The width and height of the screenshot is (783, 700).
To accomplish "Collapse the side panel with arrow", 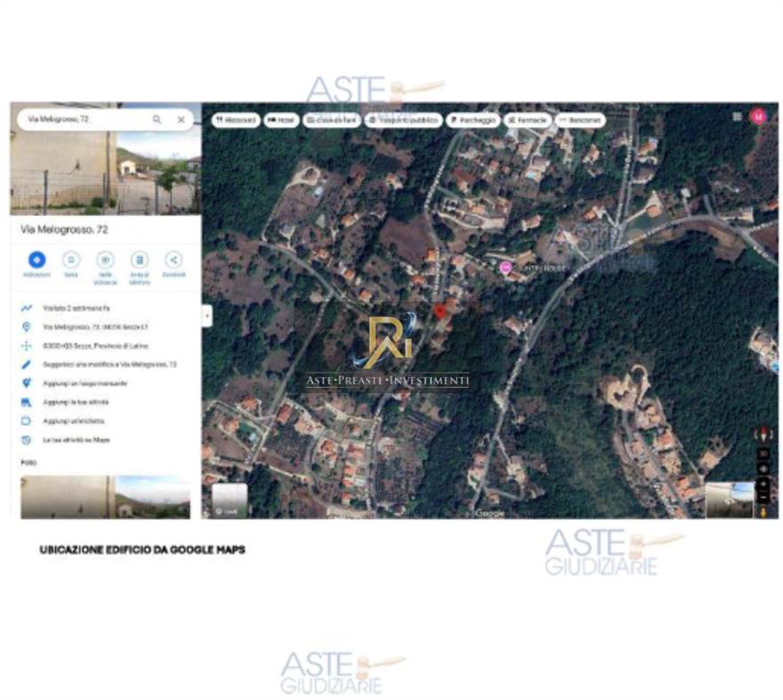I will [206, 316].
